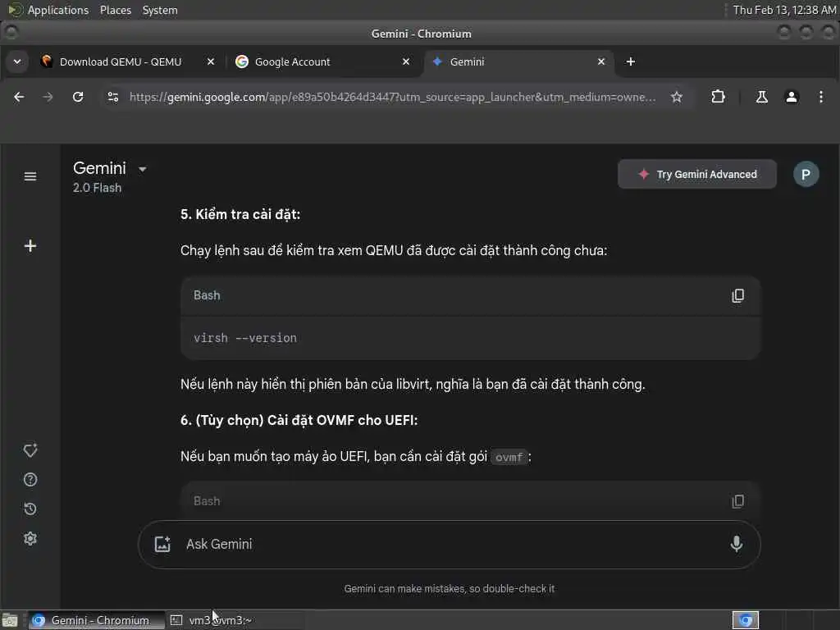Open the Applications menu
Viewport: 840px width, 630px height.
(x=58, y=10)
